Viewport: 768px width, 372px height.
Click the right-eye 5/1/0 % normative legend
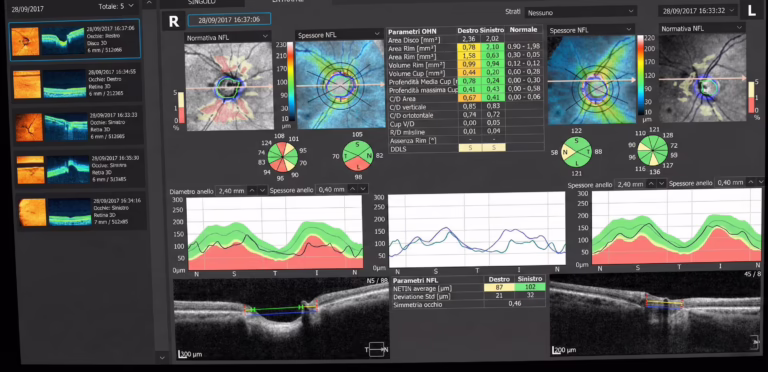tap(182, 107)
